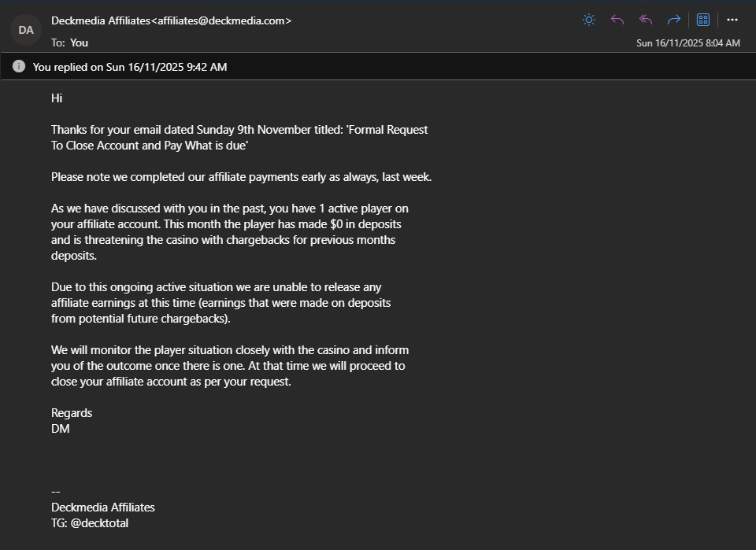Forward this email using the arrow icon
The height and width of the screenshot is (550, 756).
click(674, 20)
